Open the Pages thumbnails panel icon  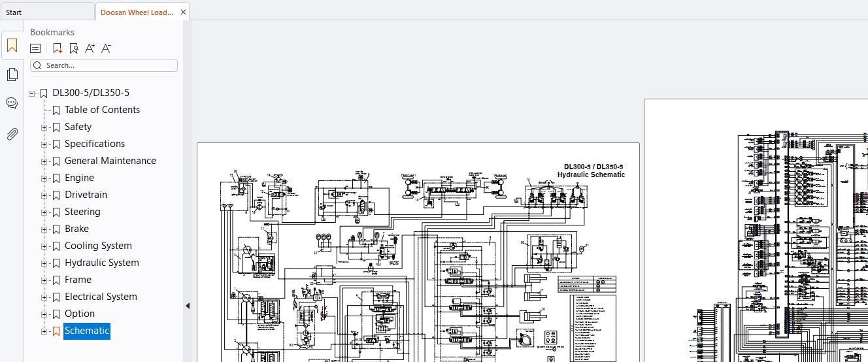[x=12, y=74]
